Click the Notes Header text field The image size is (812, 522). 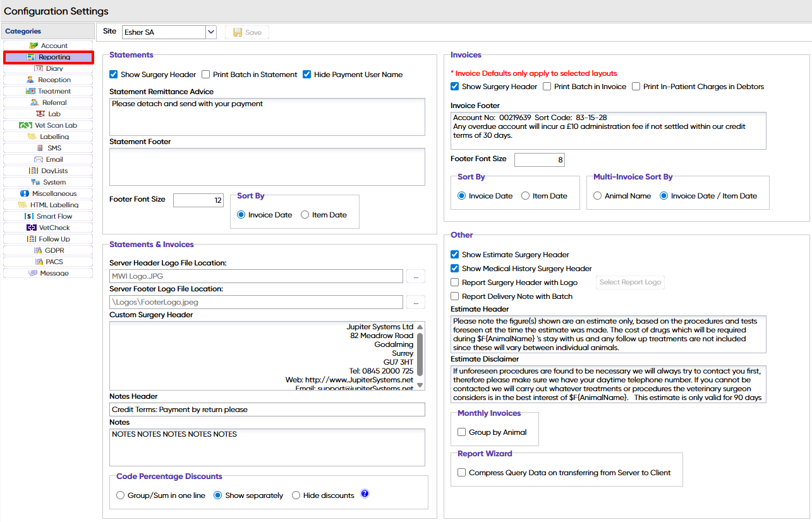pos(267,410)
